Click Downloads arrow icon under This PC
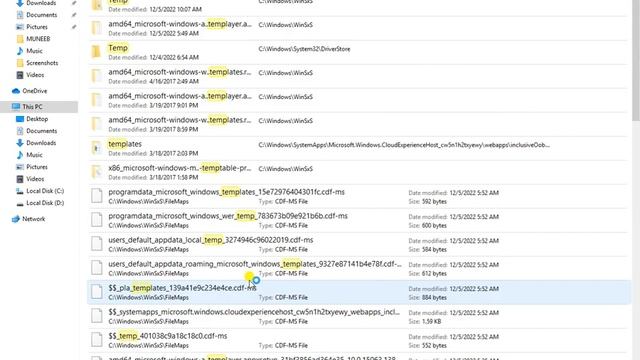640x360 pixels. coord(20,143)
